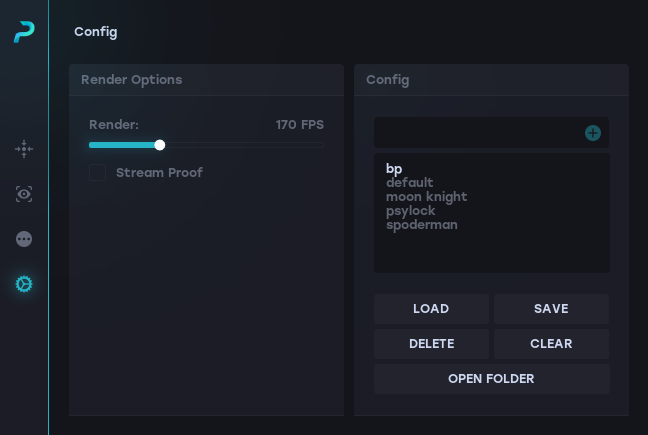The image size is (648, 435).
Task: Select the spoderman config entry
Action: pyautogui.click(x=421, y=225)
